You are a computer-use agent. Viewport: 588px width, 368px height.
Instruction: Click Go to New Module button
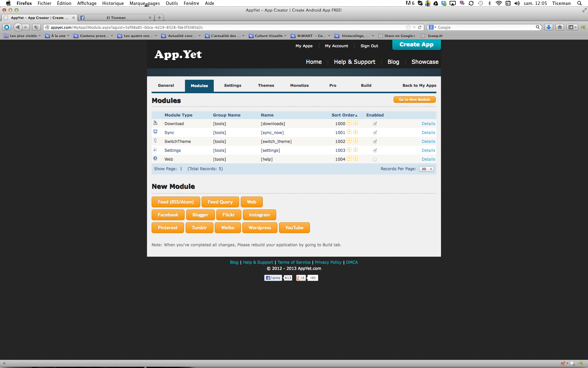click(415, 100)
